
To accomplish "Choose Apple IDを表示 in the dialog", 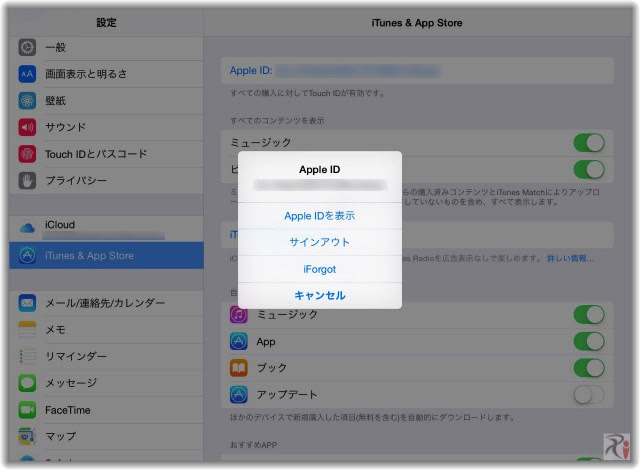I will [320, 216].
